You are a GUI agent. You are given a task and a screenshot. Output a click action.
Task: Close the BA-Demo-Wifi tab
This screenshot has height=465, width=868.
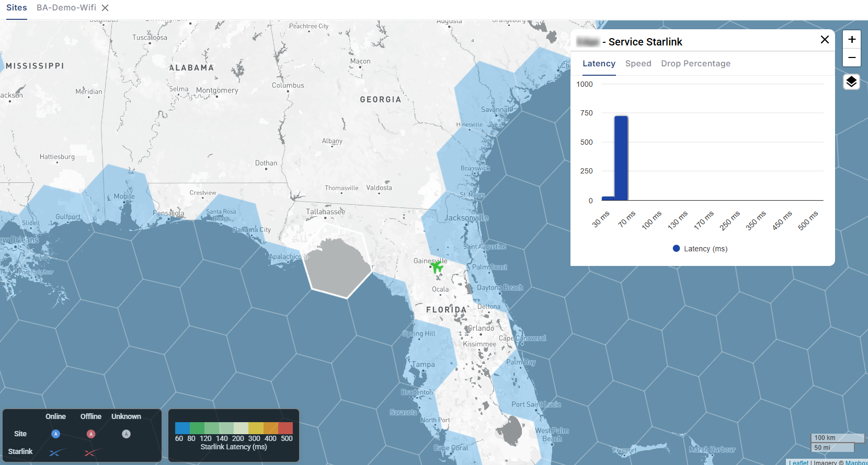pyautogui.click(x=105, y=8)
